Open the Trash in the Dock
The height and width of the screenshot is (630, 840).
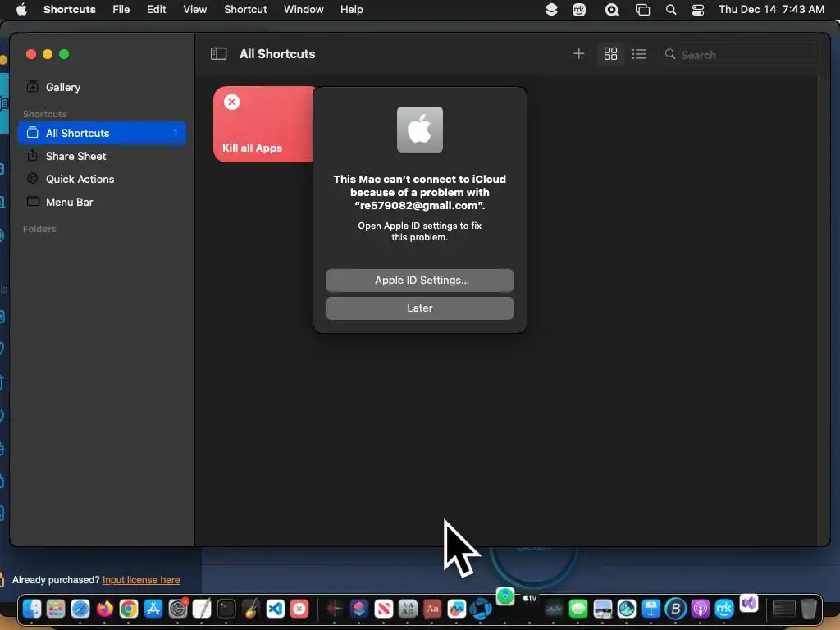pos(808,609)
